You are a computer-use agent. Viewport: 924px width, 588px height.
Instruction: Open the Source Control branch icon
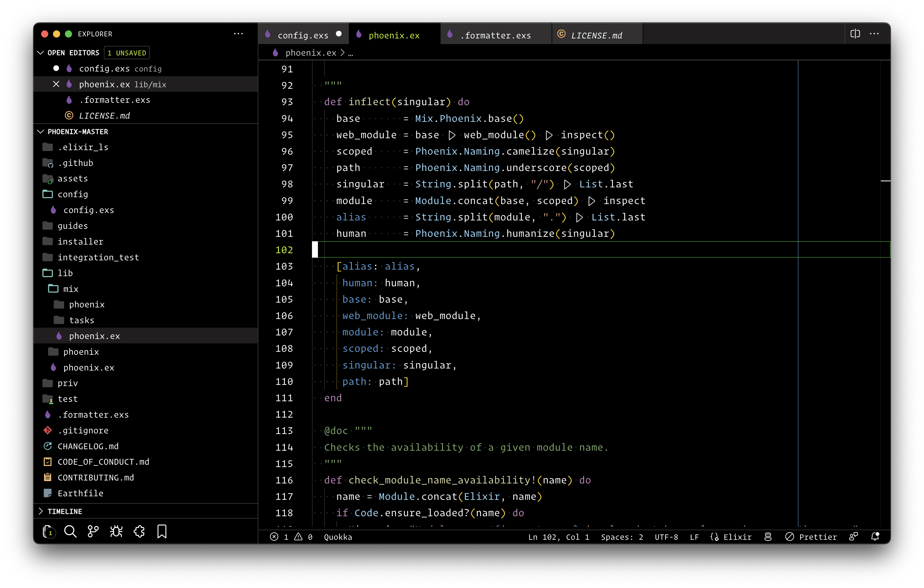pyautogui.click(x=93, y=531)
